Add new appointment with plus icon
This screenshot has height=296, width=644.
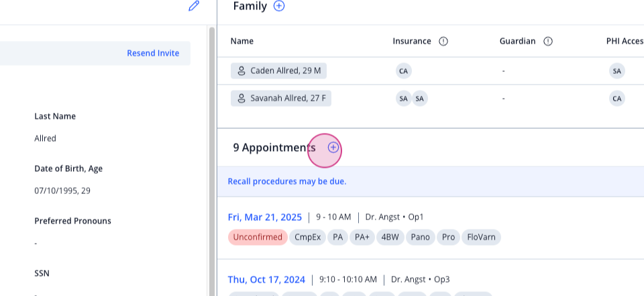333,148
